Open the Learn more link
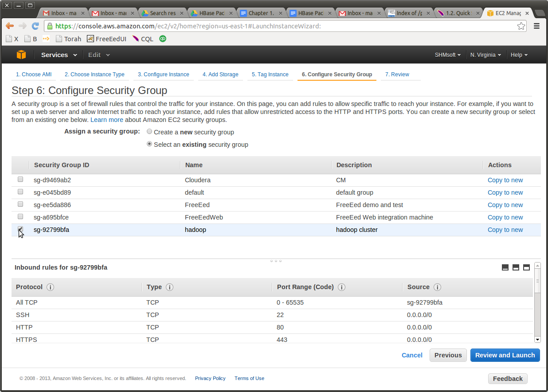Image resolution: width=548 pixels, height=392 pixels. [x=107, y=120]
